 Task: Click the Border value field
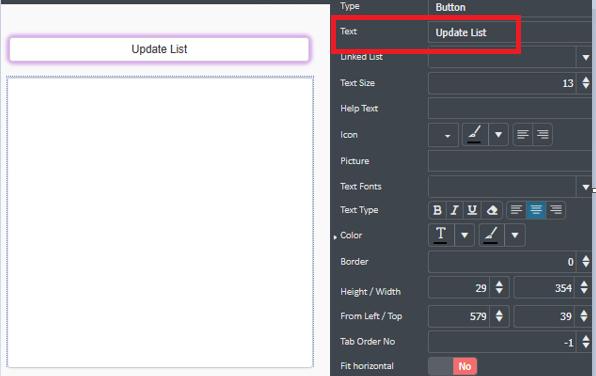click(x=502, y=262)
